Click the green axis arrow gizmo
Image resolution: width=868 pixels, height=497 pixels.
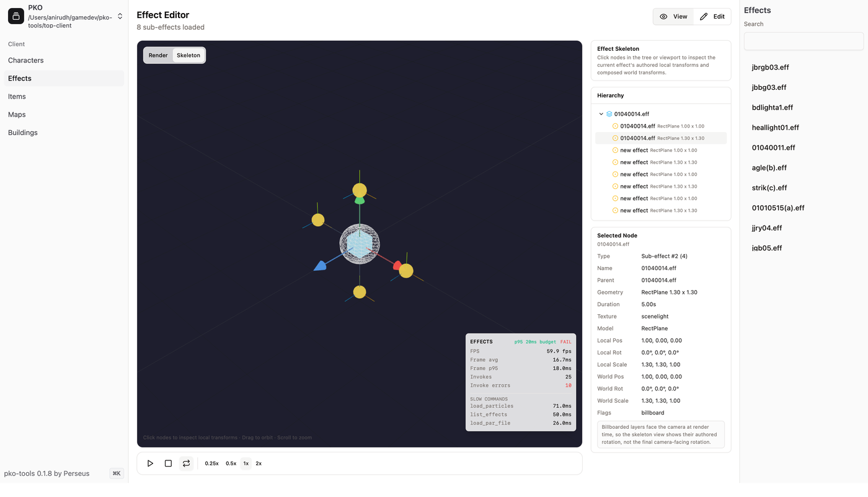click(x=360, y=200)
